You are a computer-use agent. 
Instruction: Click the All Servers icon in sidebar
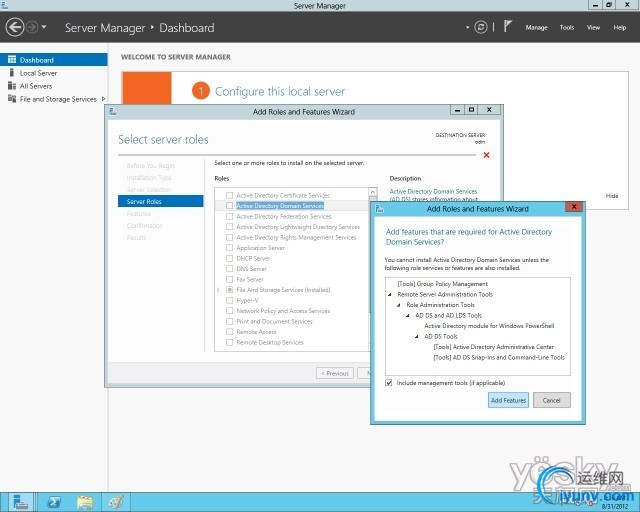(x=12, y=86)
